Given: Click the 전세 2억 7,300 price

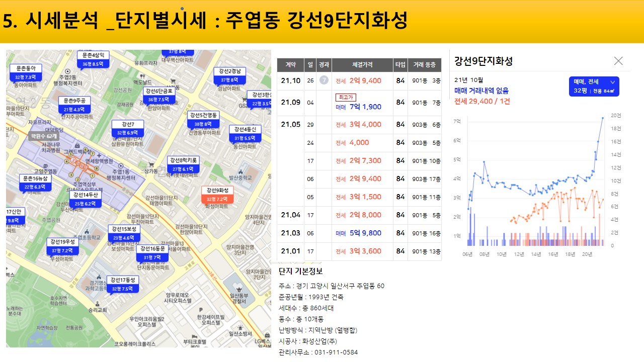Looking at the screenshot, I should tap(359, 161).
